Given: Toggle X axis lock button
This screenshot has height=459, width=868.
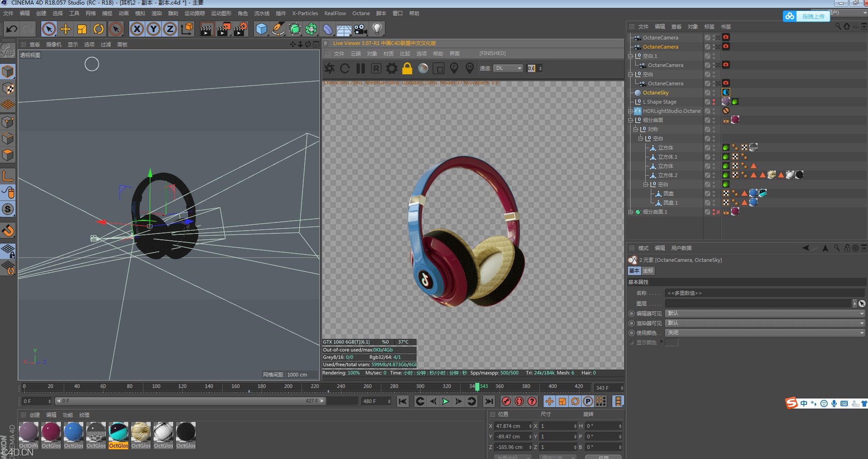Looking at the screenshot, I should pos(137,29).
